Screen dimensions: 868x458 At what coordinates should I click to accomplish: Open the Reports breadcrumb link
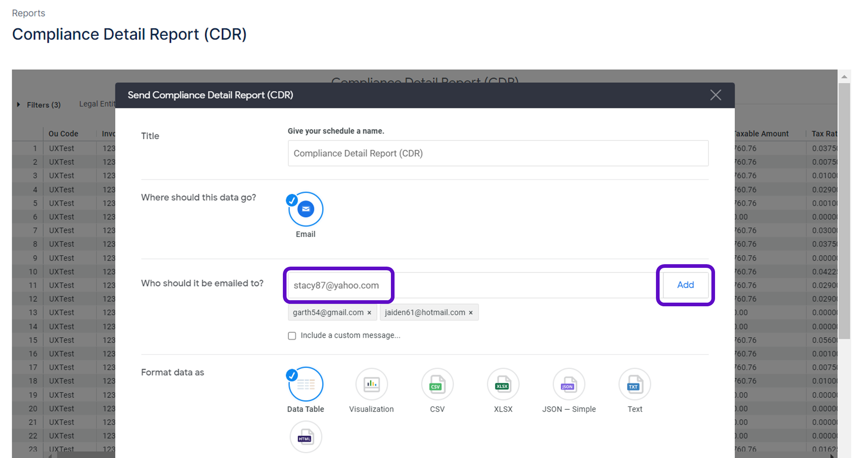[28, 13]
